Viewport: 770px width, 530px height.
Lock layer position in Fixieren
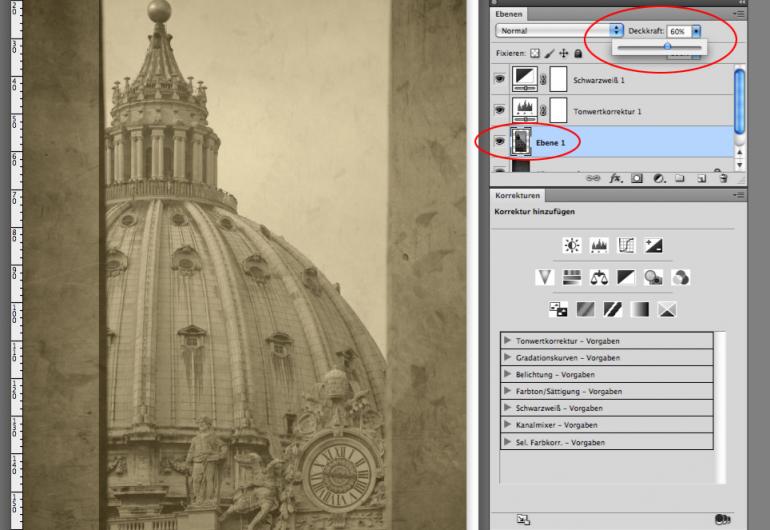coord(564,53)
